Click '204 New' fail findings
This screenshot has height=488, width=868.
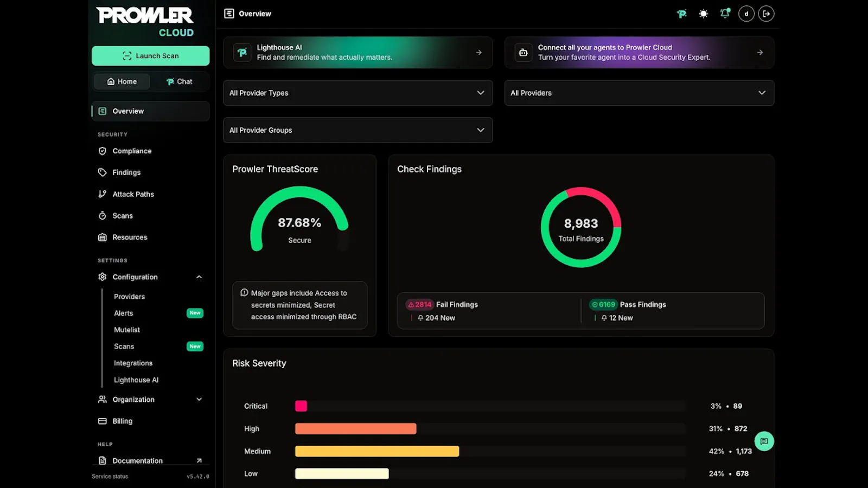(x=436, y=318)
